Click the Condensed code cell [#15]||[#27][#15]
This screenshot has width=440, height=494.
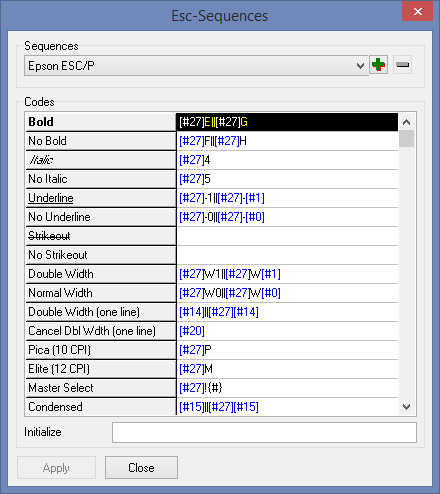pos(287,407)
